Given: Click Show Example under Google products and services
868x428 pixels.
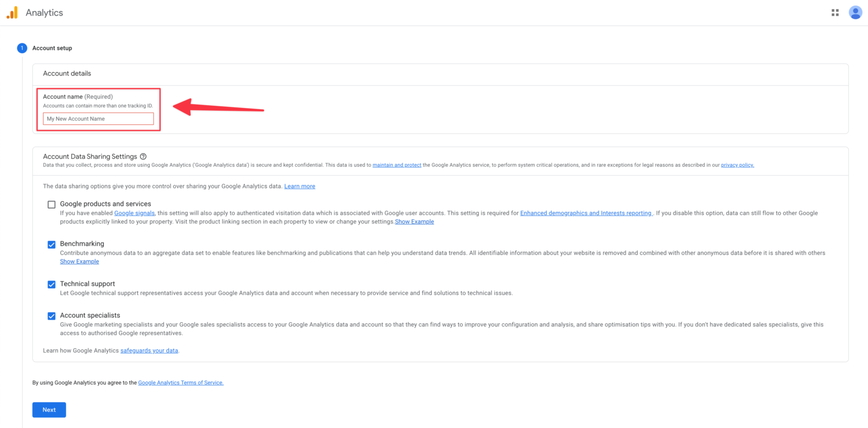Looking at the screenshot, I should tap(414, 221).
